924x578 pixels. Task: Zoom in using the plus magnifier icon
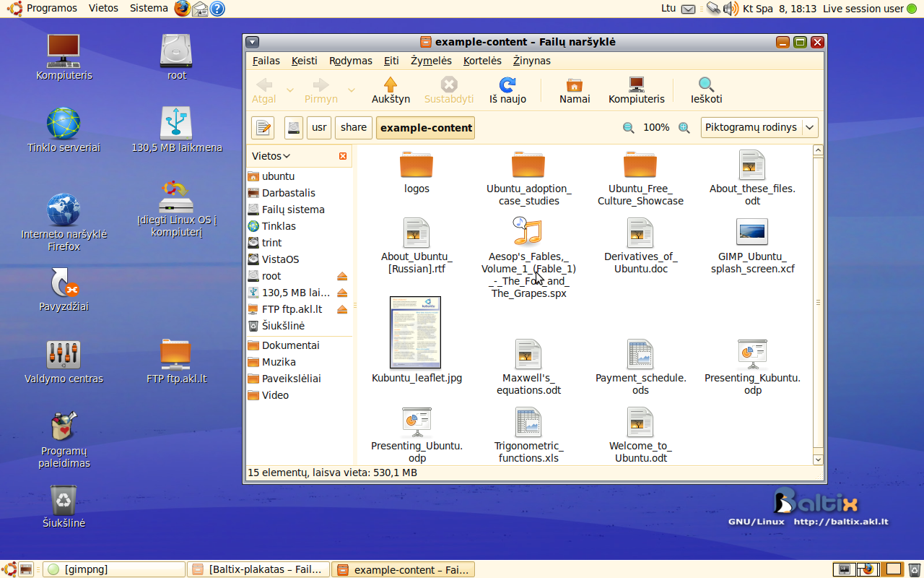(x=684, y=128)
